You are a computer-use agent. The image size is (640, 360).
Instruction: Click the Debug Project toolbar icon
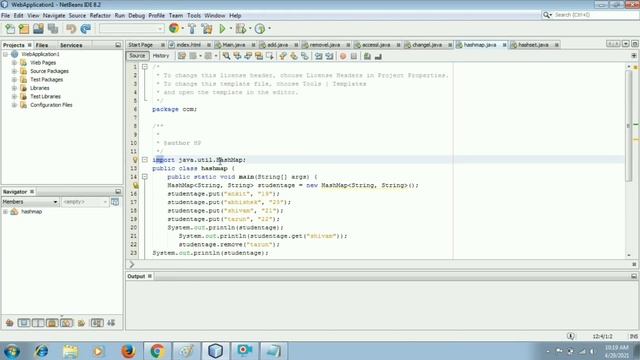click(x=241, y=29)
